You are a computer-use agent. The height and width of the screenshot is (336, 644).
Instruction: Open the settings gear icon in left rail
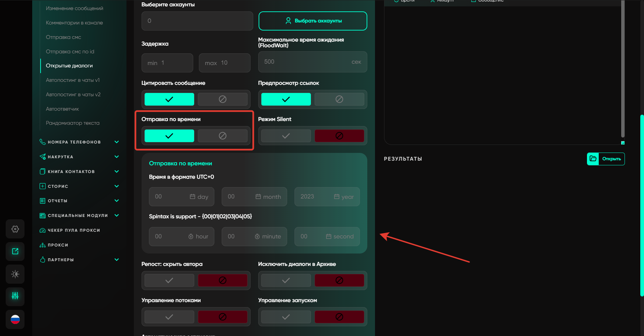tap(15, 229)
